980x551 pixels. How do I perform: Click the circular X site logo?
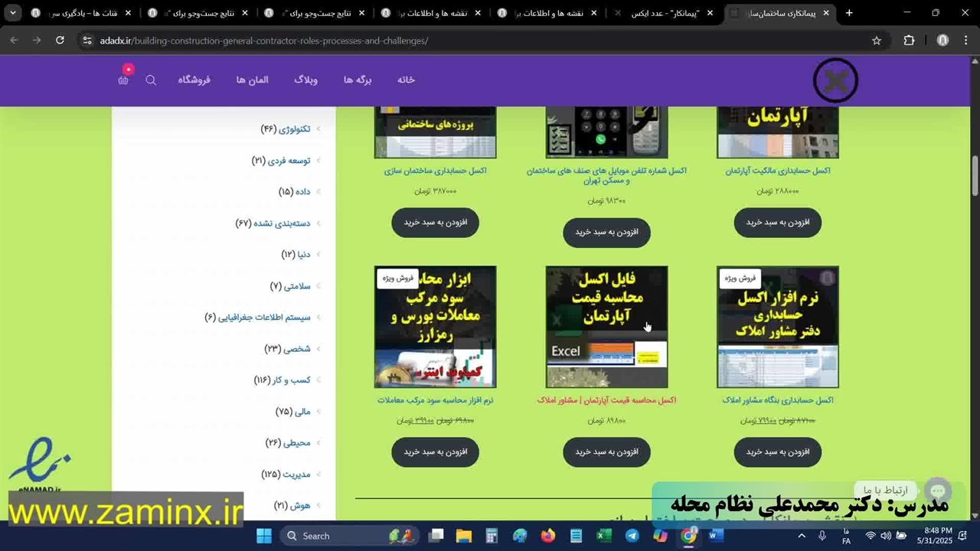(x=835, y=80)
